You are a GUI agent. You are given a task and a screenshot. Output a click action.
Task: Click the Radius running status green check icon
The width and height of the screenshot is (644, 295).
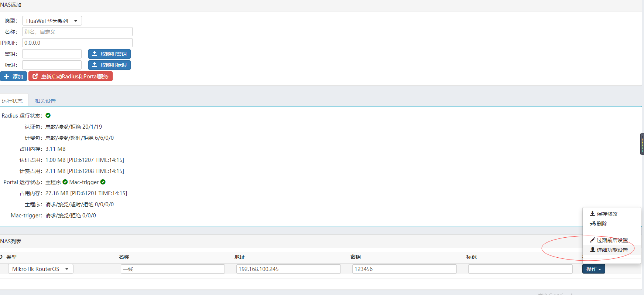click(x=48, y=116)
